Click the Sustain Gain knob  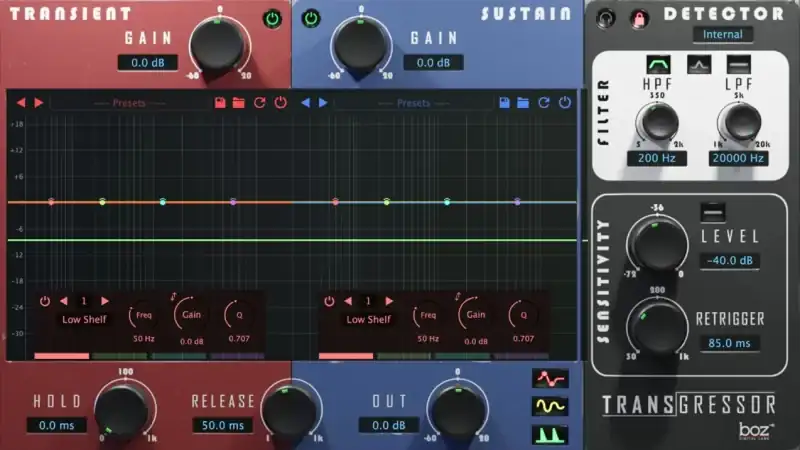click(x=361, y=45)
